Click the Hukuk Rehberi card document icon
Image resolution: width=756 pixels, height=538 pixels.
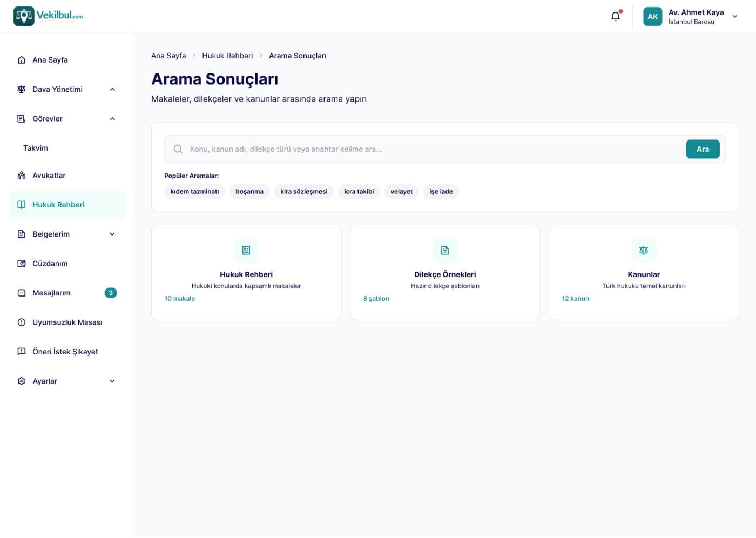coord(246,250)
